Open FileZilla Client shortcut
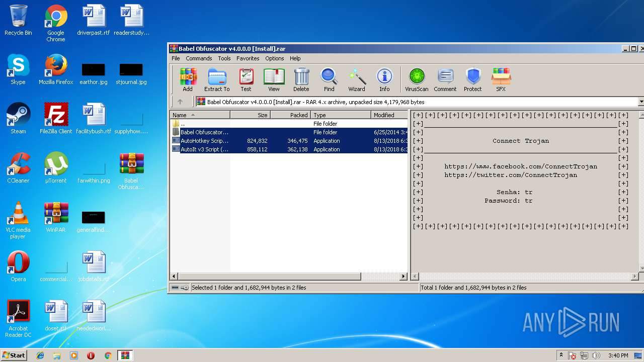 56,119
